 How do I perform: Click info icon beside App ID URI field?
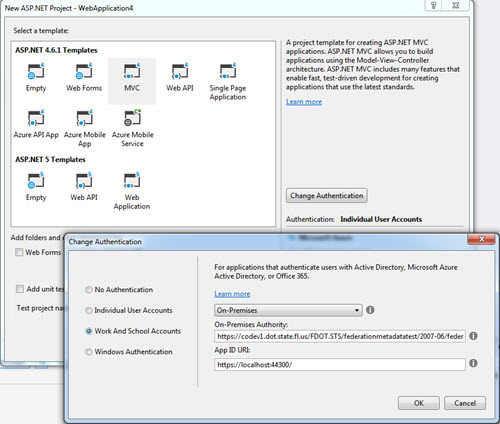(473, 363)
